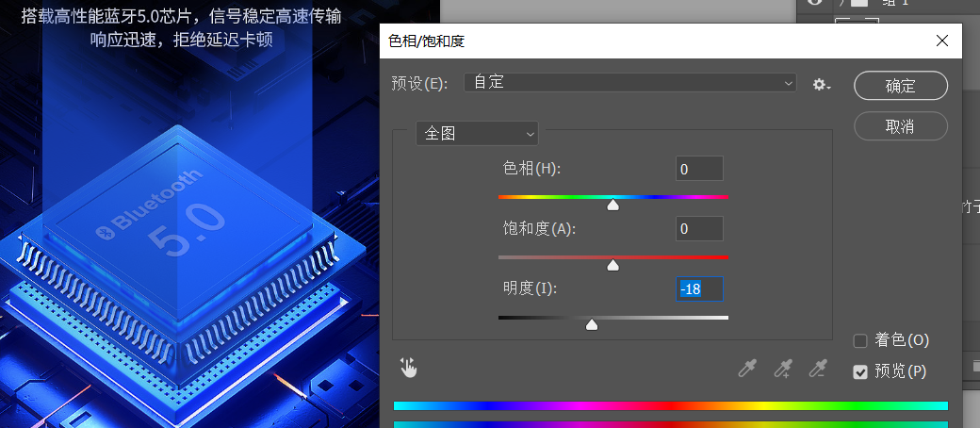Open the 全图 channel range dropdown
Viewport: 980px width, 428px height.
[x=477, y=133]
